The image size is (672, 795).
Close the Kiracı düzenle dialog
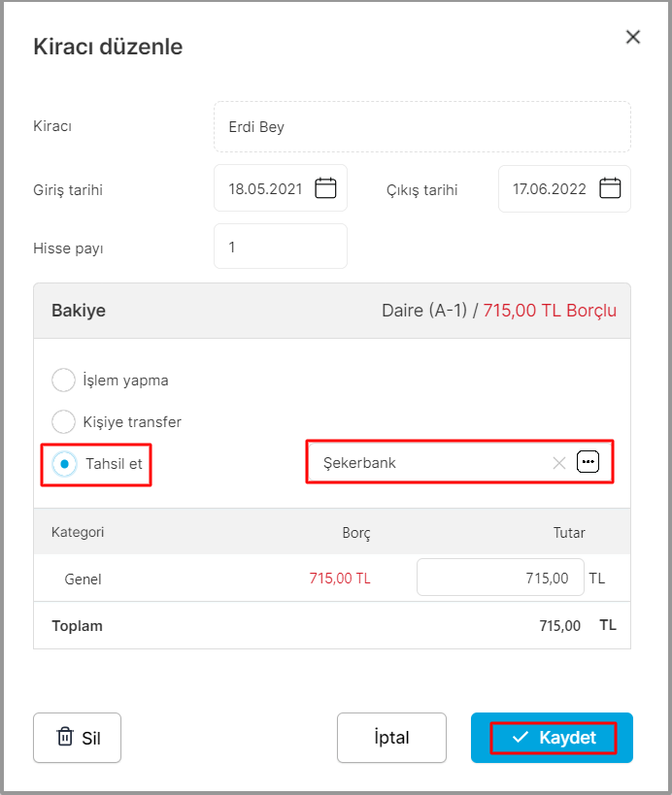(x=632, y=37)
